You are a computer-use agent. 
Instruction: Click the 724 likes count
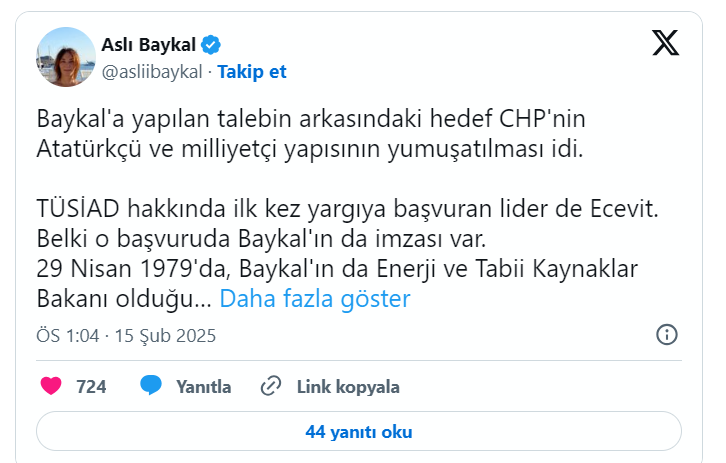pos(91,386)
